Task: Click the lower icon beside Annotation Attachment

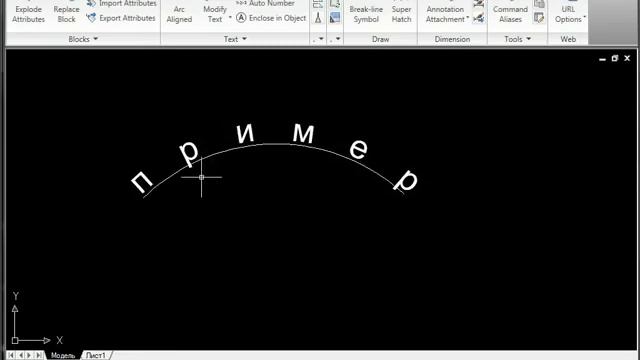Action: point(478,18)
